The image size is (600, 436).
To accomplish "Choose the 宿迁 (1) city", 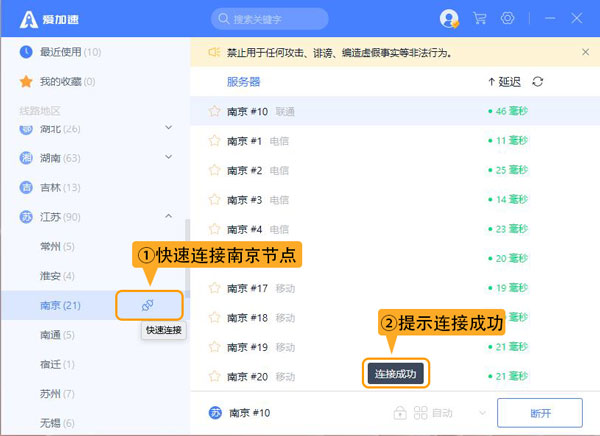I will pos(57,364).
